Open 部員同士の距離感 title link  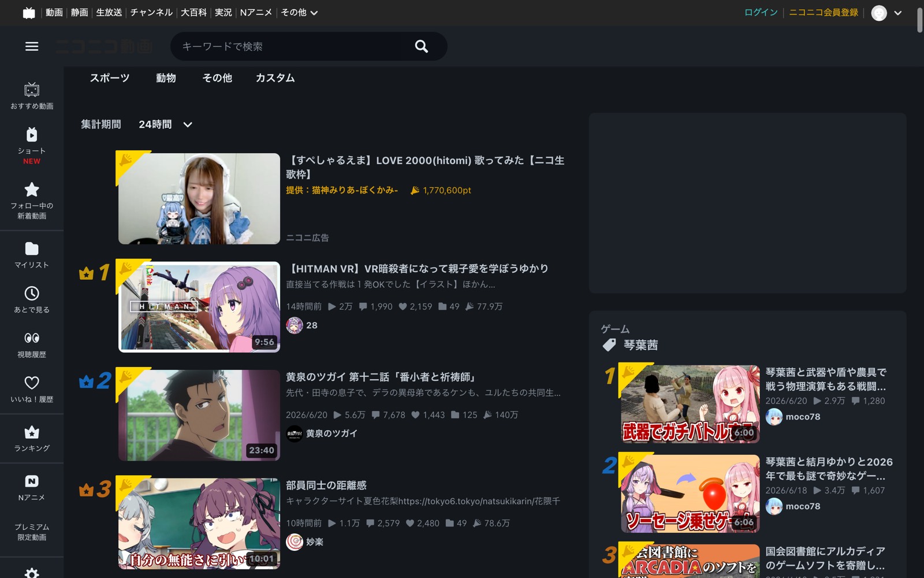click(x=326, y=486)
